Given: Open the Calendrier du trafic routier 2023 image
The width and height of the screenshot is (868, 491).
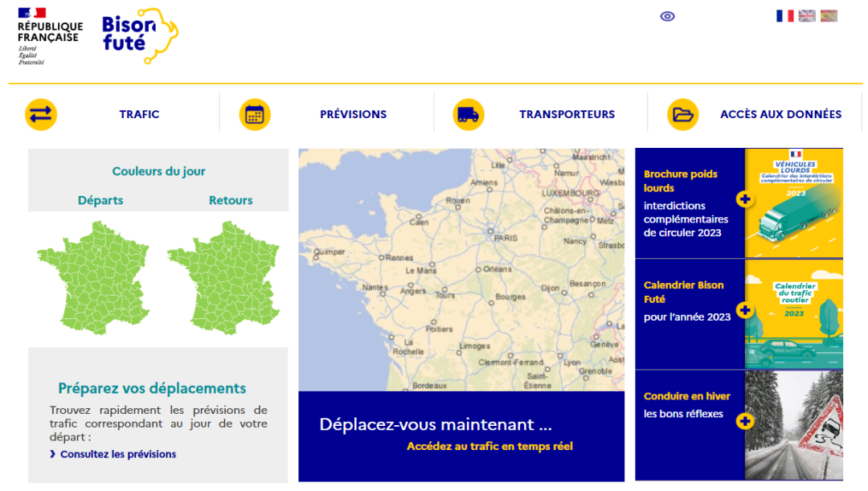Looking at the screenshot, I should click(794, 314).
